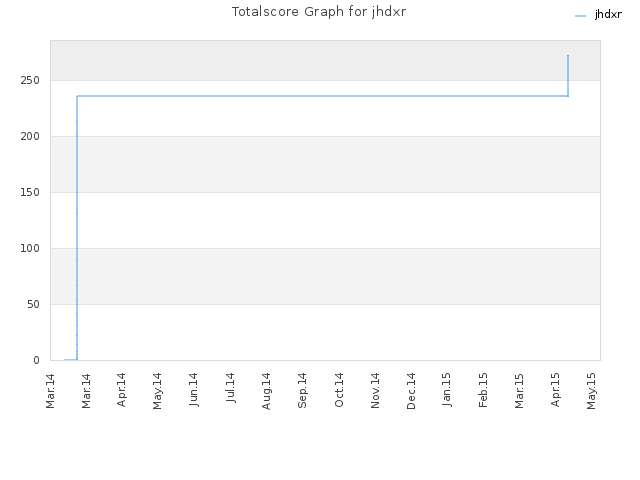
Task: Click the steep vertical score rise in March 2014
Action: coord(77,228)
